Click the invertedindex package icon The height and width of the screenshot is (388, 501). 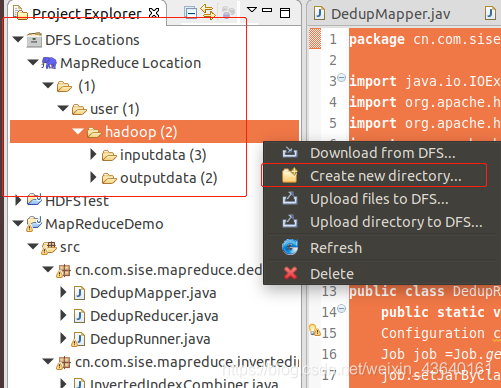(x=63, y=363)
